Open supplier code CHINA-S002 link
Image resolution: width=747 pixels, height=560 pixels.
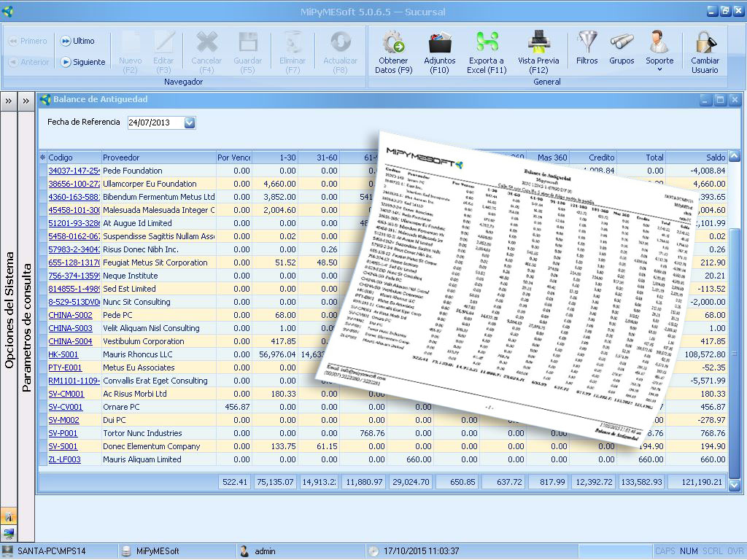pyautogui.click(x=71, y=315)
